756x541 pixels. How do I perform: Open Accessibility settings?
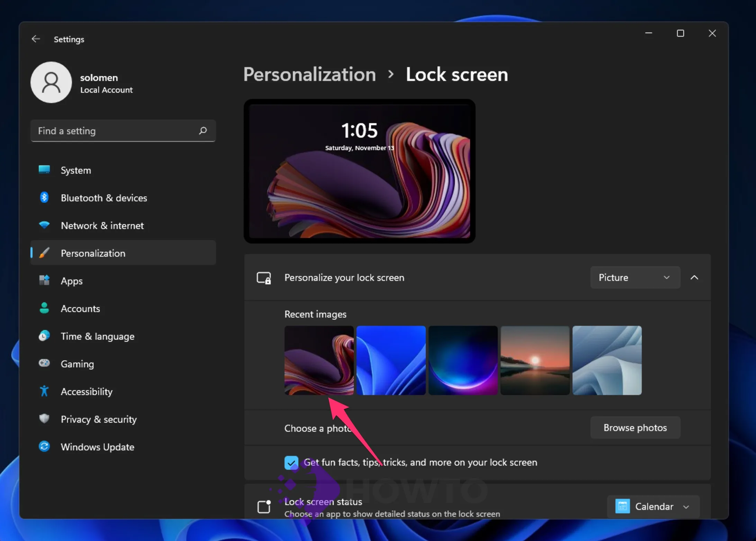click(x=123, y=392)
